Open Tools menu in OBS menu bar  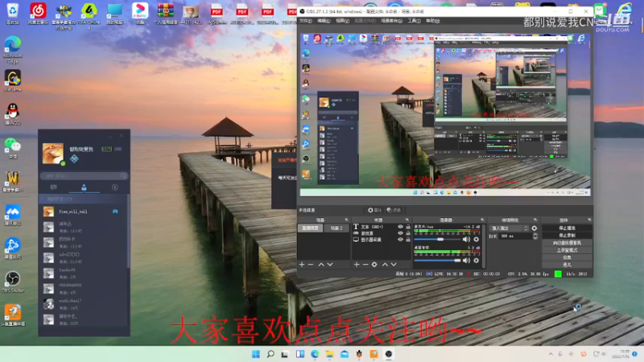414,21
